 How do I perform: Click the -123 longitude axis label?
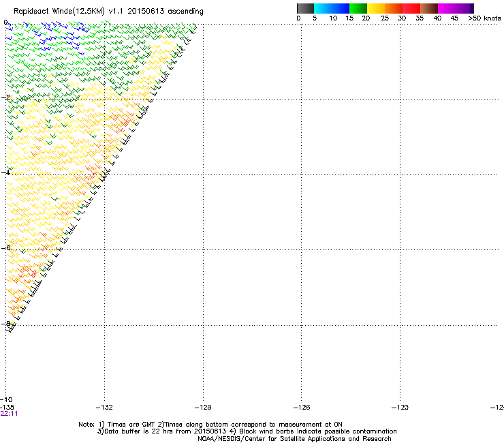pos(400,408)
